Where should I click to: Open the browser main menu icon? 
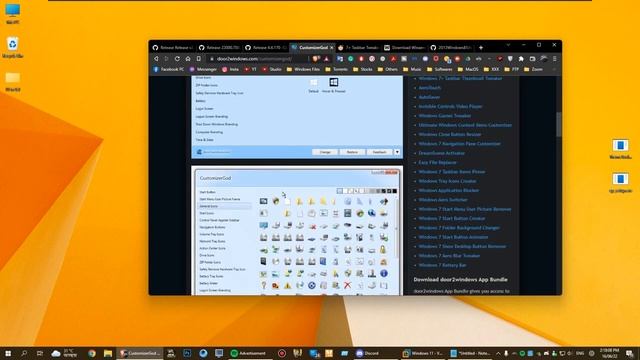(554, 59)
